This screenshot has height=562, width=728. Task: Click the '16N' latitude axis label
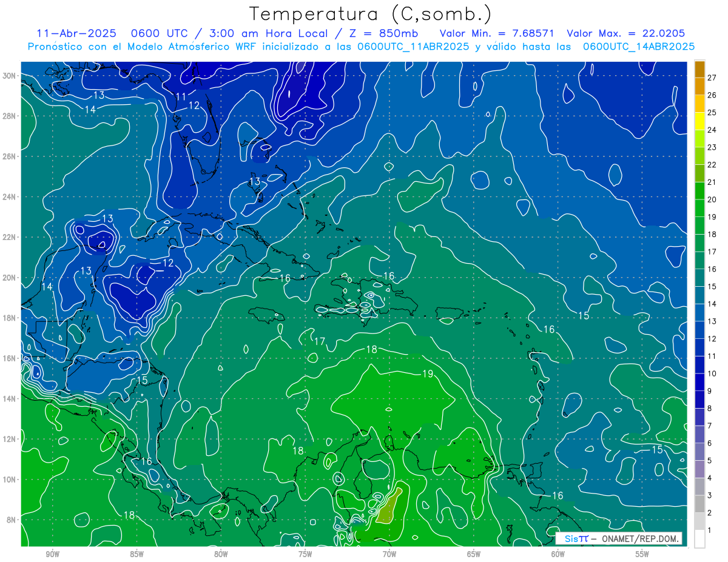click(x=10, y=358)
